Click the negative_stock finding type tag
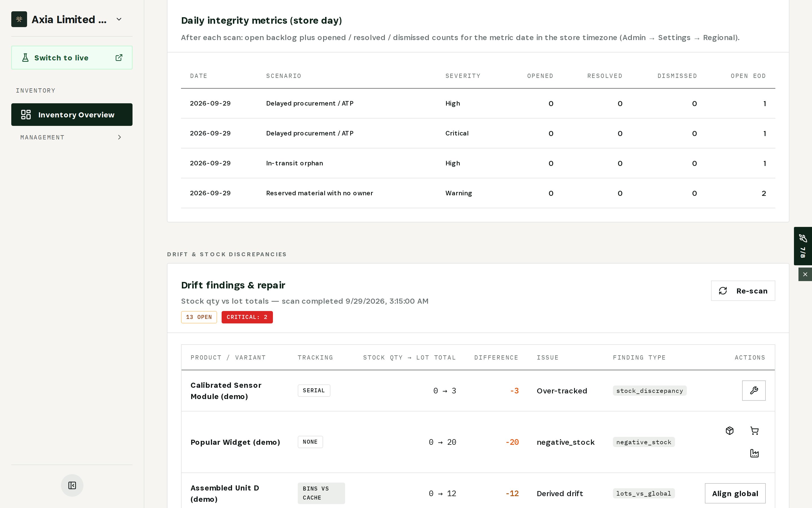 point(644,442)
